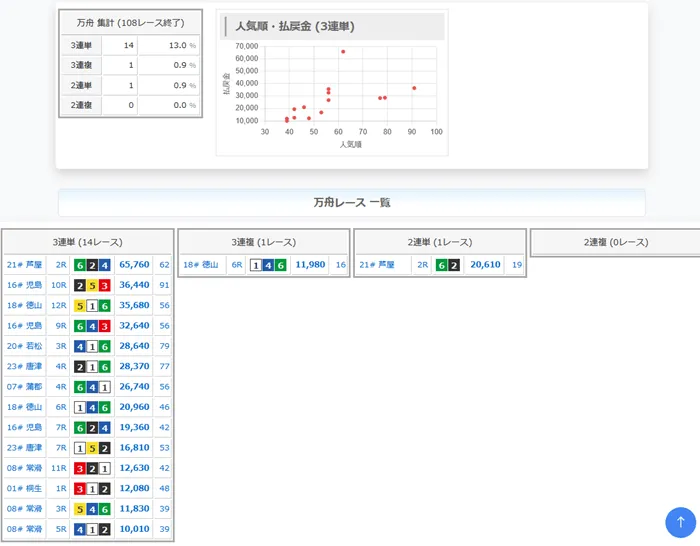Image resolution: width=700 pixels, height=546 pixels.
Task: Click the 6-2 combination in the 2連単 table
Action: pos(448,265)
